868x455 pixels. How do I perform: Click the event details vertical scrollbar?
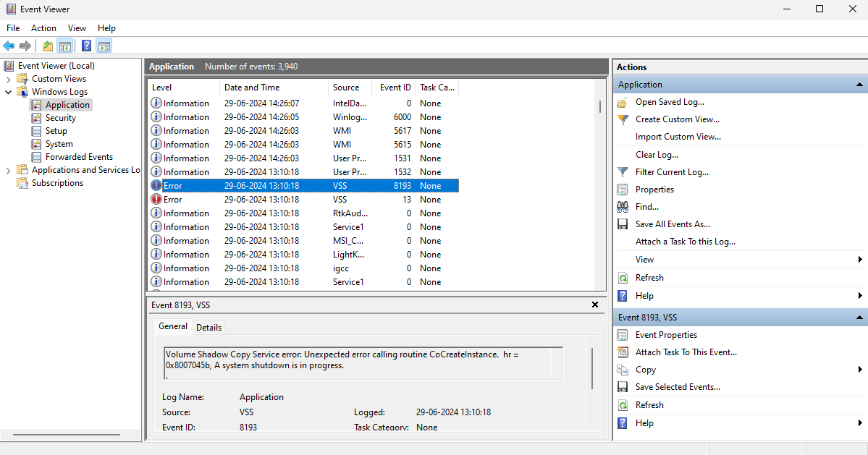(x=592, y=367)
